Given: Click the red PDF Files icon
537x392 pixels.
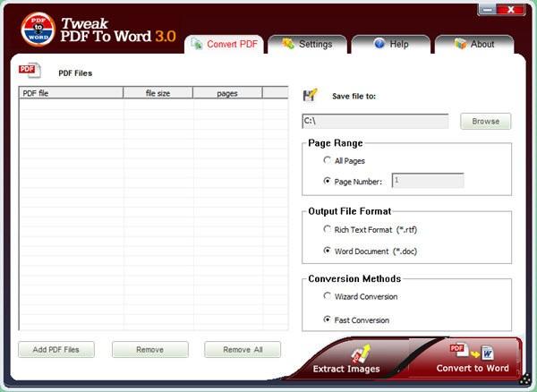Looking at the screenshot, I should pyautogui.click(x=28, y=70).
